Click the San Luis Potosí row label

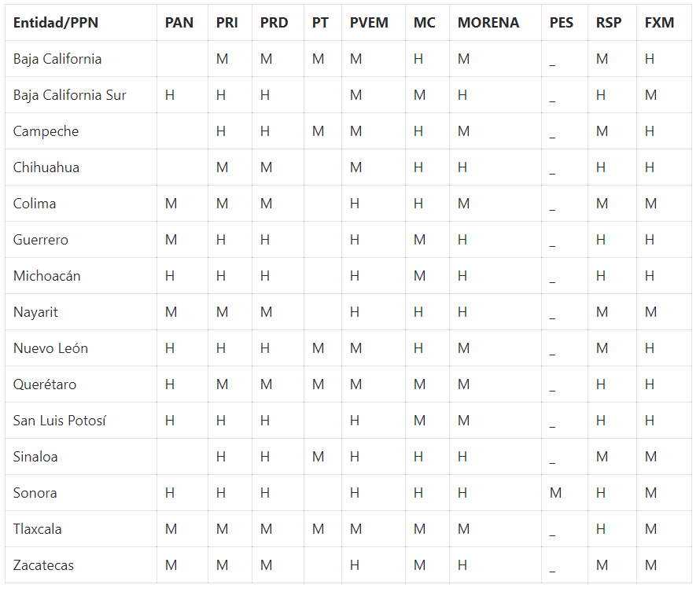[x=60, y=421]
